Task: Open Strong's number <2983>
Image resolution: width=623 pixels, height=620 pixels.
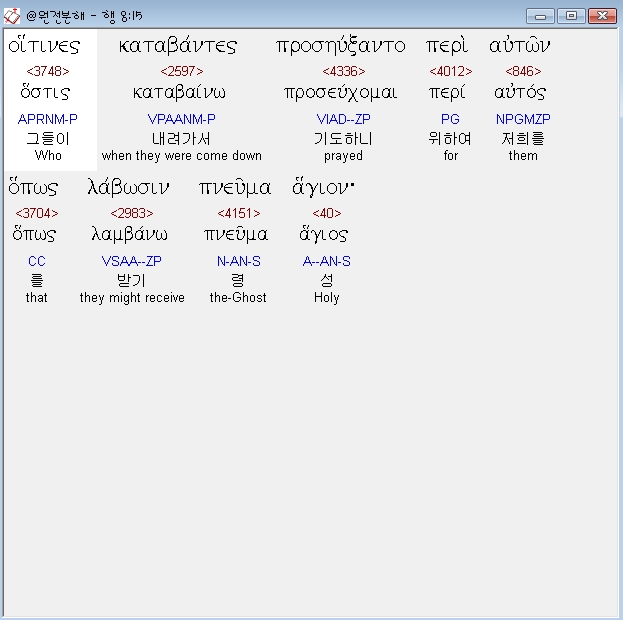Action: click(132, 213)
